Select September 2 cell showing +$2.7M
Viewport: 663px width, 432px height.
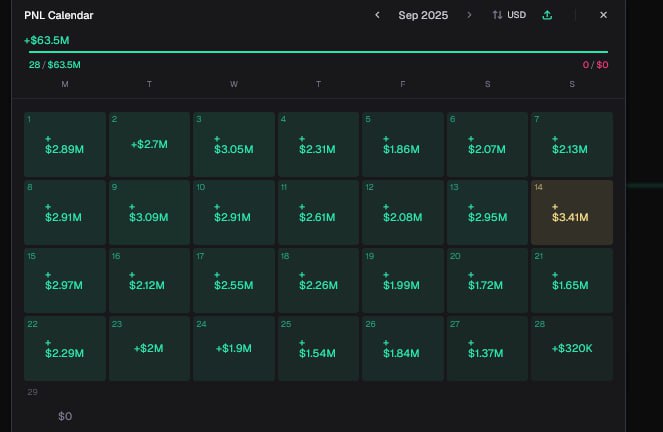[149, 145]
